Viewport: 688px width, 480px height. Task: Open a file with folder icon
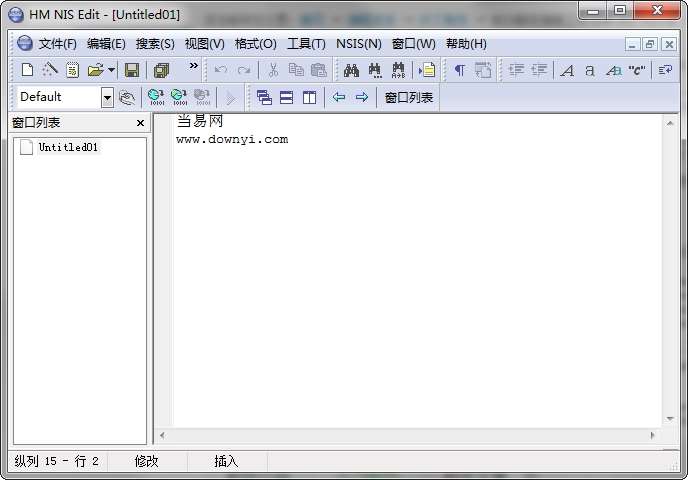[x=95, y=70]
